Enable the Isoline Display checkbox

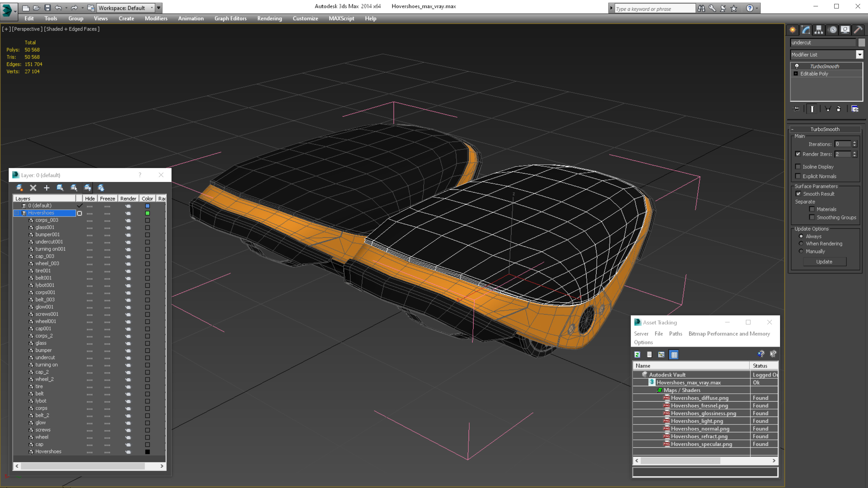tap(798, 167)
